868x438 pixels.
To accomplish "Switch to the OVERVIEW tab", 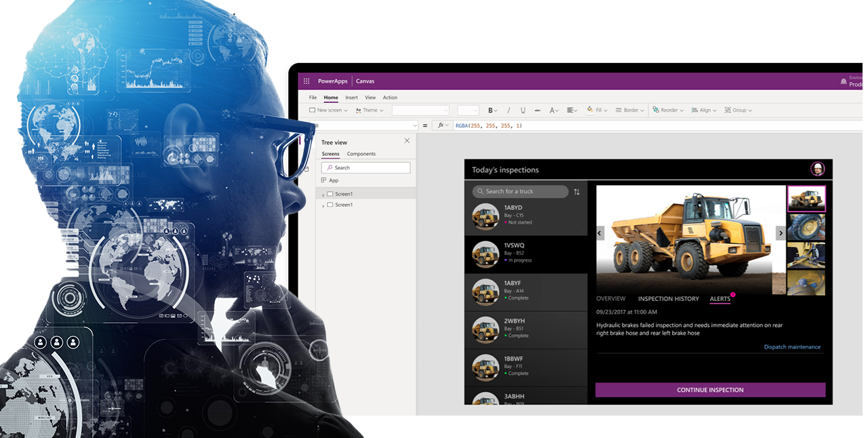I will pyautogui.click(x=611, y=298).
